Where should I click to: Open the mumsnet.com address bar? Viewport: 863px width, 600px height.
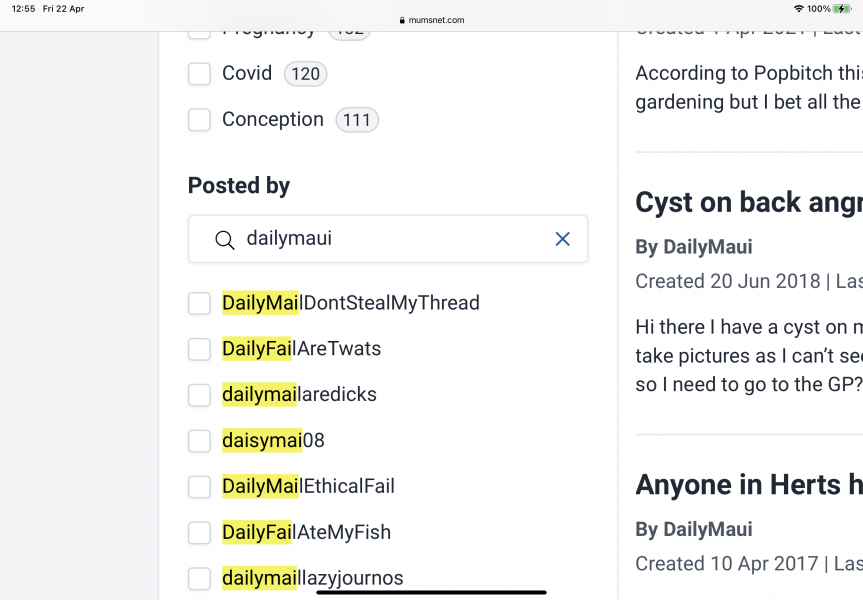point(430,18)
